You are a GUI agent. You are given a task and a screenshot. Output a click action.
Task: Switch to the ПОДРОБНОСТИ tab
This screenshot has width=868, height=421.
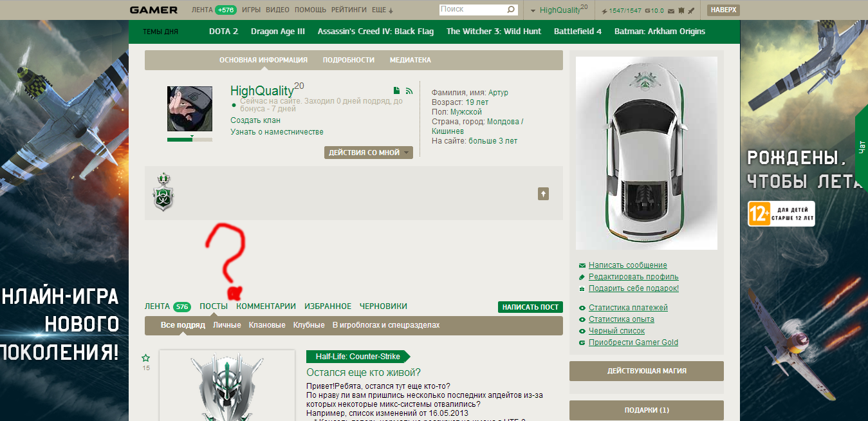pos(349,60)
